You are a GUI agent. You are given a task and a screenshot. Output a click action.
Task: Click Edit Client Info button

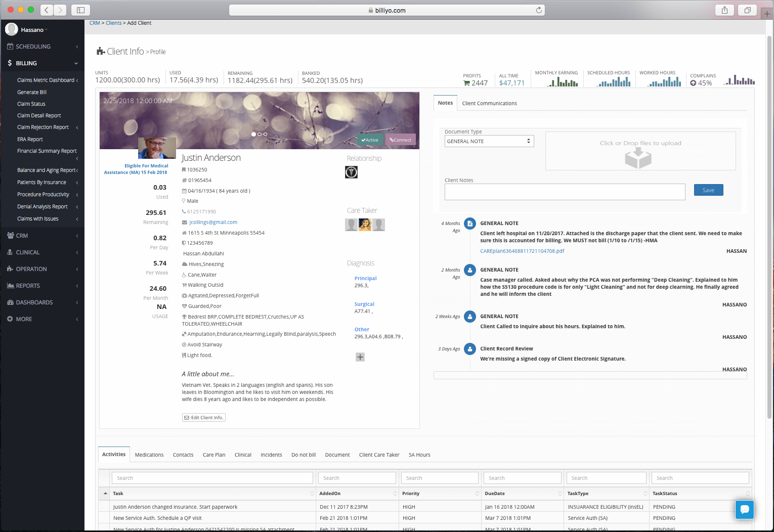204,418
